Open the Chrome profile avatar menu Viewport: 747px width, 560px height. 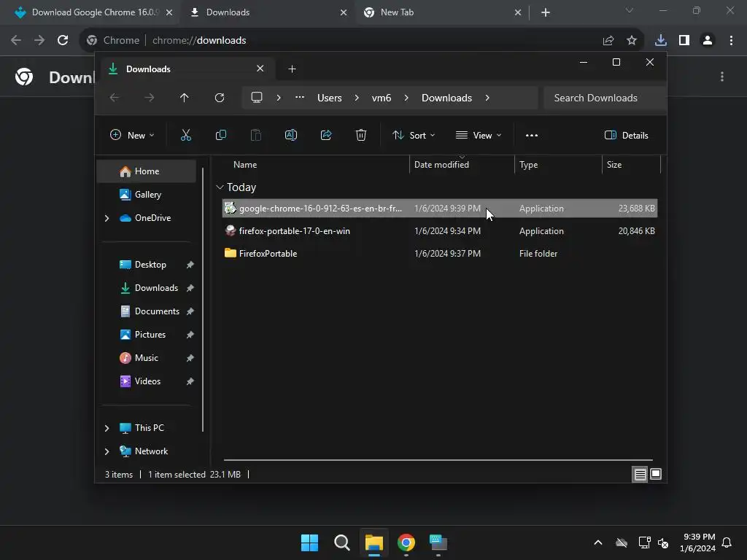tap(708, 41)
